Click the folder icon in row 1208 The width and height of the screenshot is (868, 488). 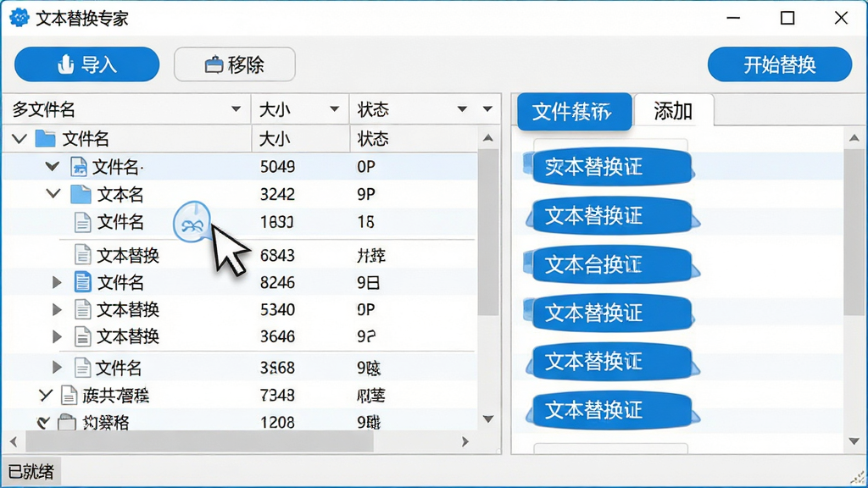point(66,423)
